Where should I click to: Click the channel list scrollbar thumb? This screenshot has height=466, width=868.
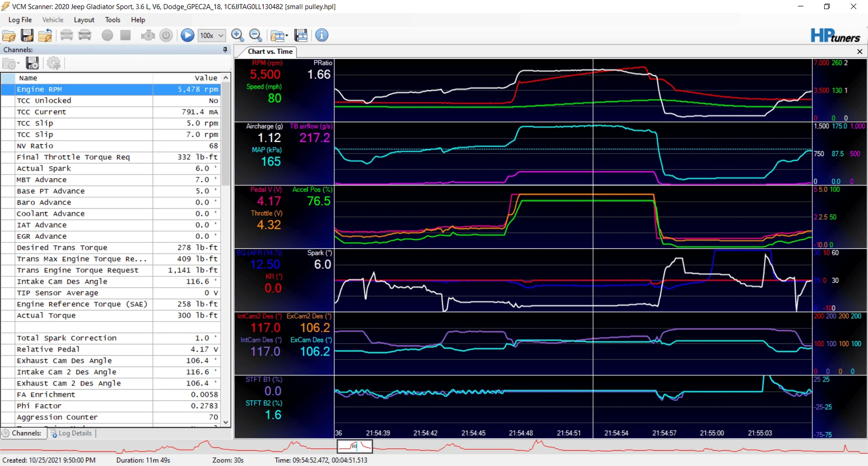click(x=226, y=135)
